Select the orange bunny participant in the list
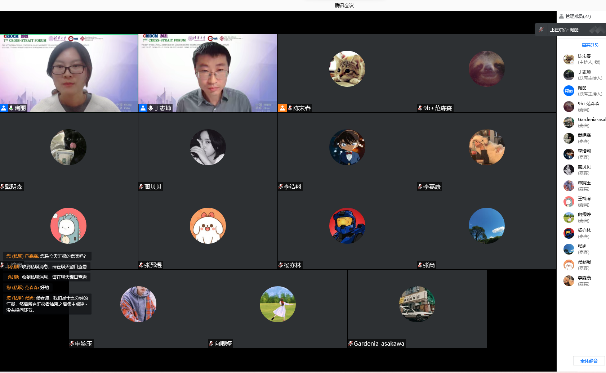606x373 pixels. [582, 265]
